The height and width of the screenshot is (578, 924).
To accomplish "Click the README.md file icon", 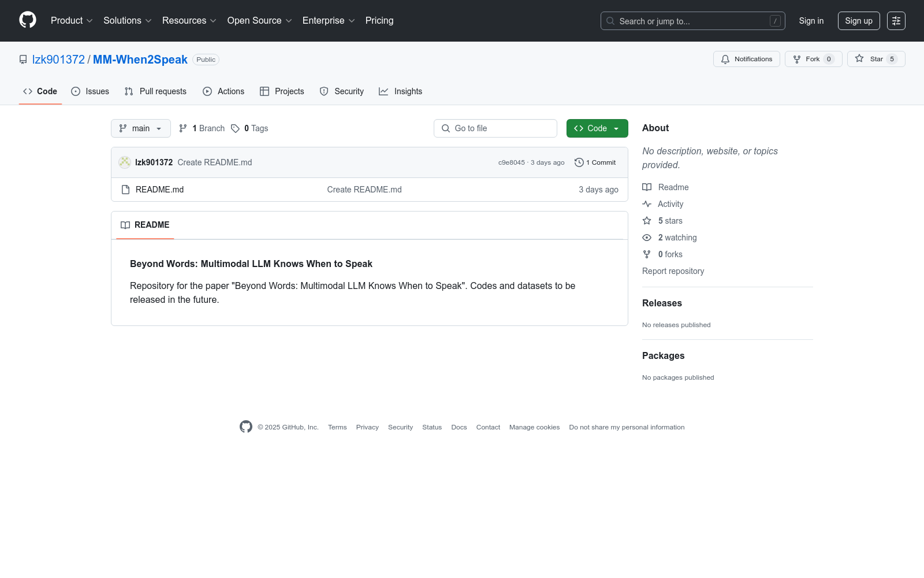I will pos(125,190).
